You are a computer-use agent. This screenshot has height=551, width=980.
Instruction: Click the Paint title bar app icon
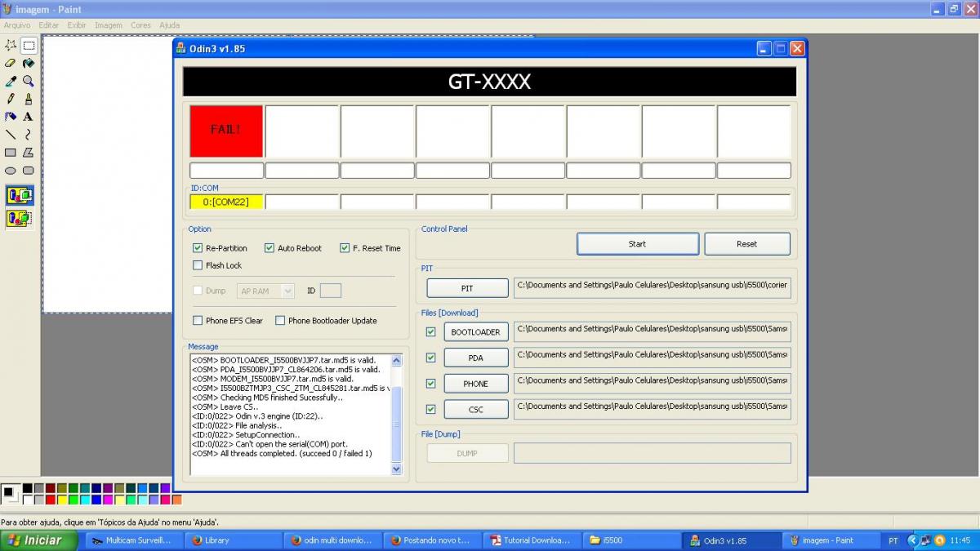(7, 9)
